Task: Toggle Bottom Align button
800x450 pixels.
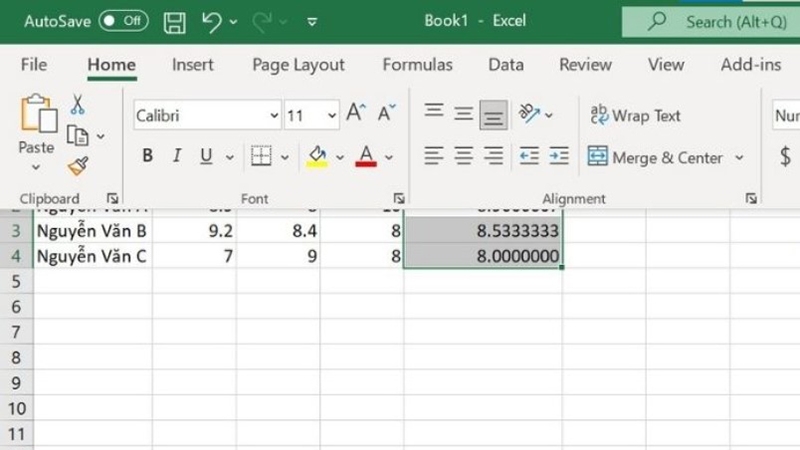Action: pos(493,115)
